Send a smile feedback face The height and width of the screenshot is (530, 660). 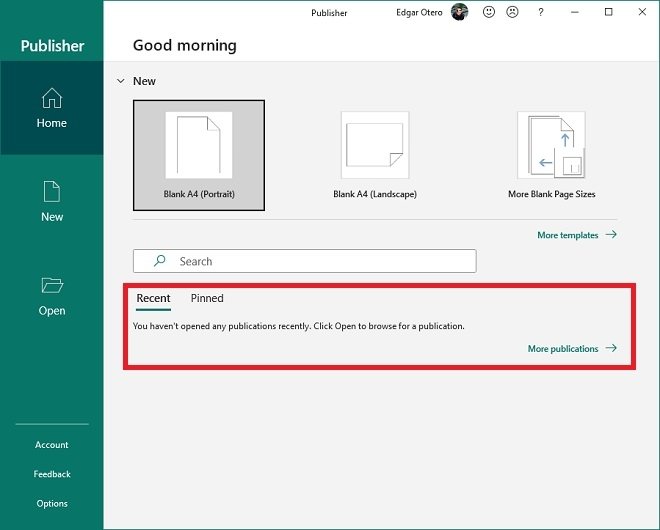[489, 12]
